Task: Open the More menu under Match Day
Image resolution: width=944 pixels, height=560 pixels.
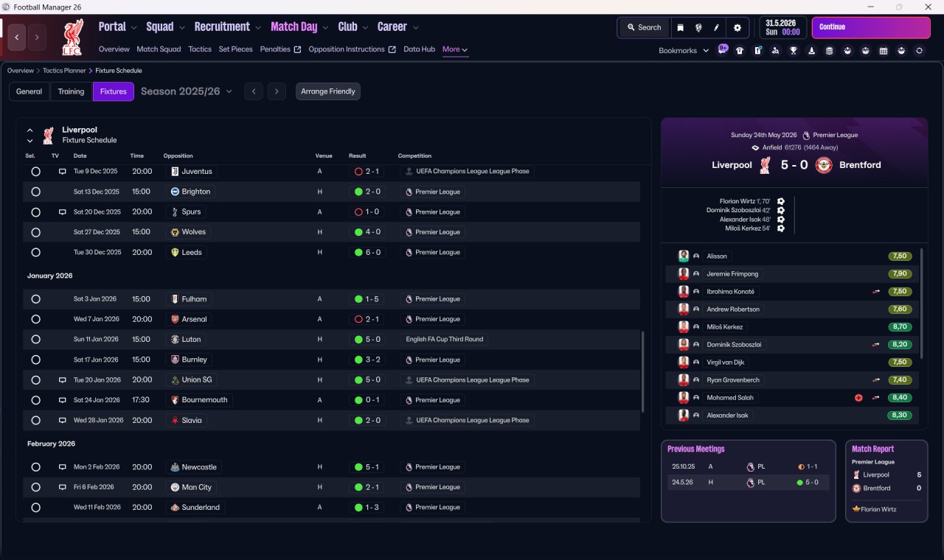Action: 455,49
